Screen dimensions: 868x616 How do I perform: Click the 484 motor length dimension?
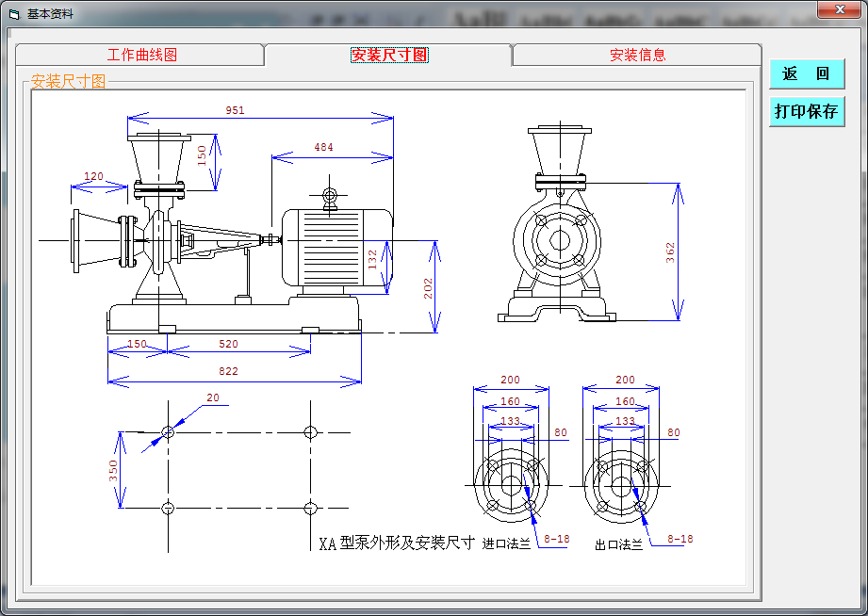324,147
